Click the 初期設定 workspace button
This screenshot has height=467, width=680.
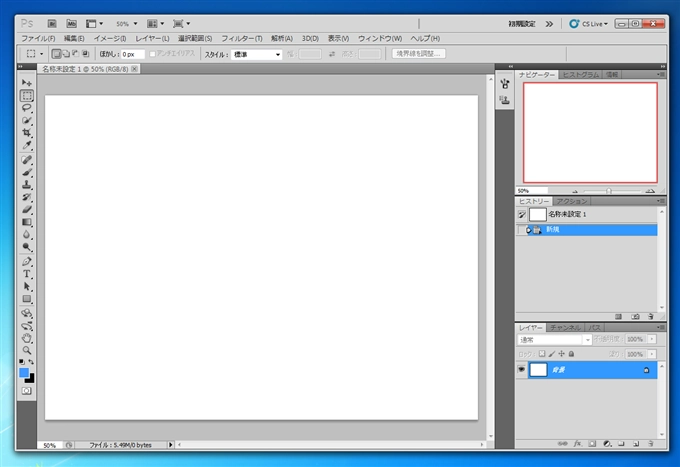click(x=522, y=24)
